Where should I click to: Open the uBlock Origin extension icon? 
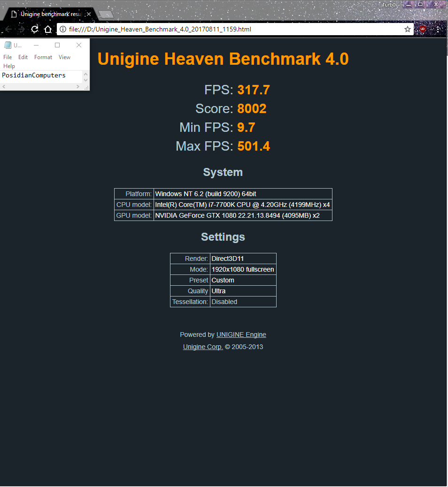423,29
